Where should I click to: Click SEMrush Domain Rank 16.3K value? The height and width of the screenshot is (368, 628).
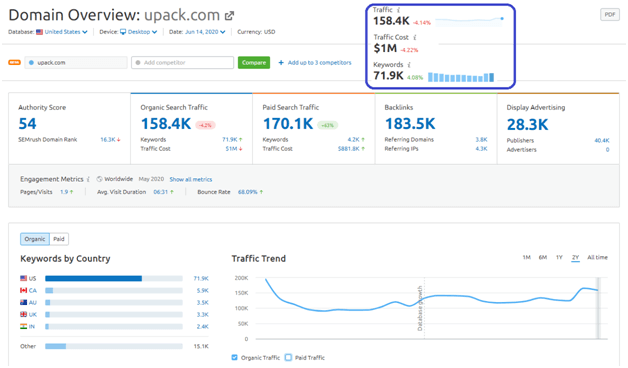(x=108, y=140)
